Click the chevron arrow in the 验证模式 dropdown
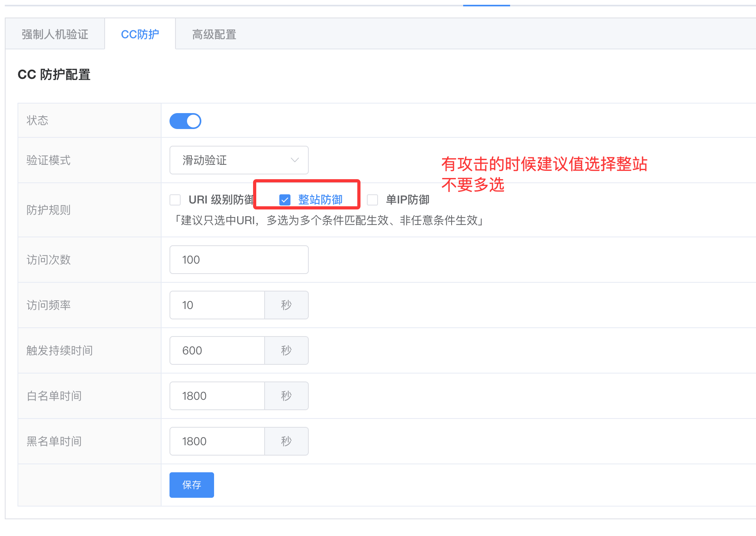Viewport: 756px width, 536px height. pos(294,160)
